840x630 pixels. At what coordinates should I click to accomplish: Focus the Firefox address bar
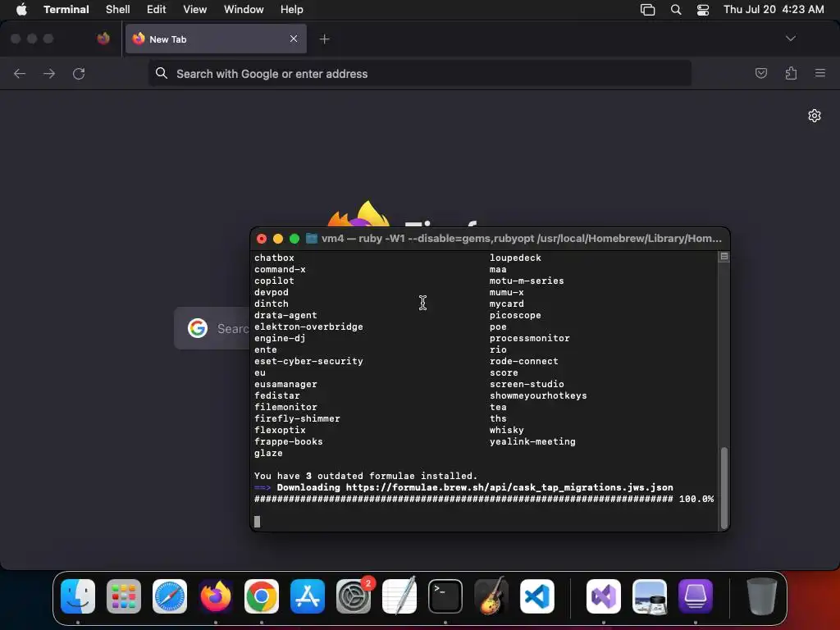click(419, 73)
